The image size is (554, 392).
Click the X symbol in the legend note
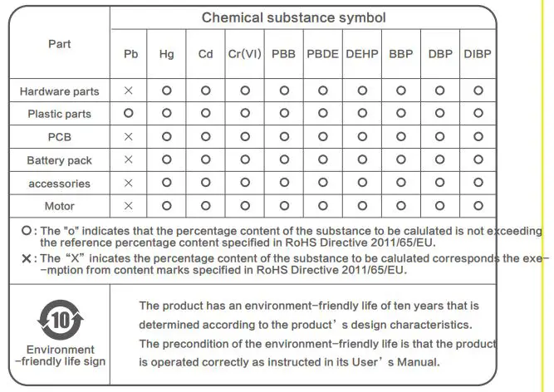[27, 258]
